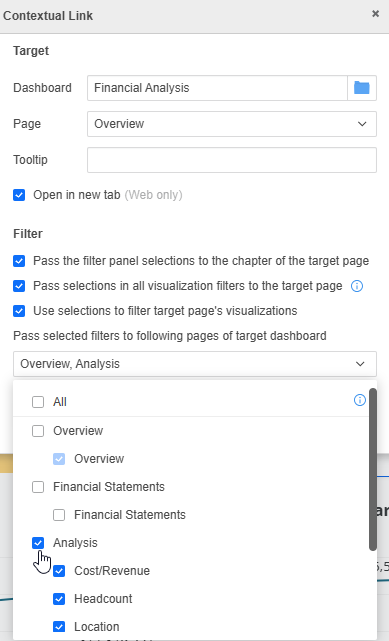Uncheck Pass the filter panel selections option
The height and width of the screenshot is (641, 389).
[x=19, y=261]
